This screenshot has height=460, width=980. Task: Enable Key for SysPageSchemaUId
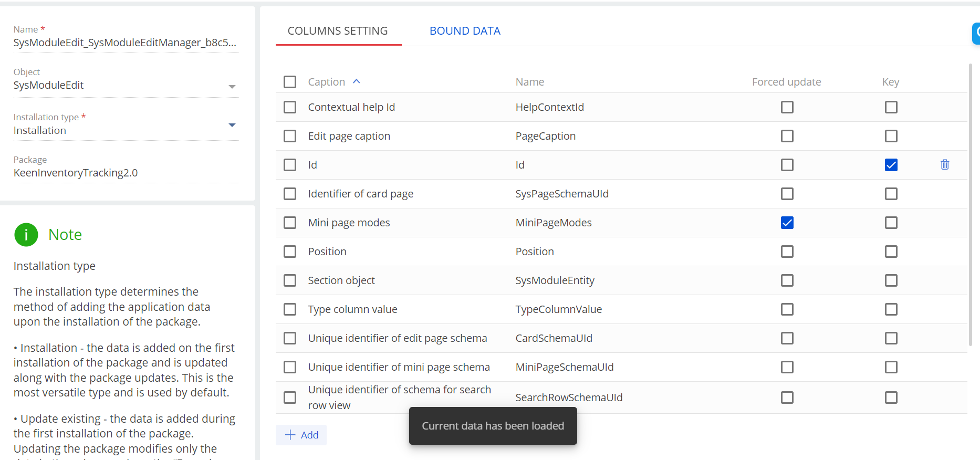(x=891, y=194)
